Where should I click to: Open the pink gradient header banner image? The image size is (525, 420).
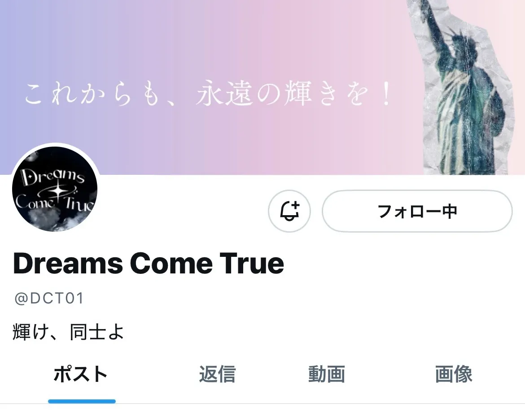pos(262,87)
